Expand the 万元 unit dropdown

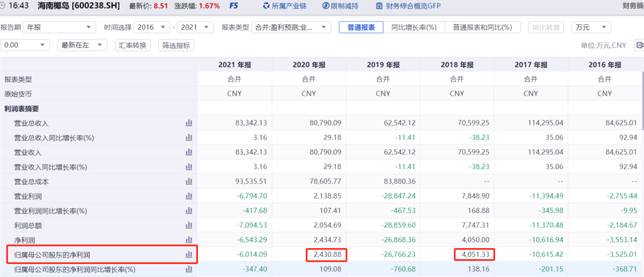pyautogui.click(x=591, y=27)
